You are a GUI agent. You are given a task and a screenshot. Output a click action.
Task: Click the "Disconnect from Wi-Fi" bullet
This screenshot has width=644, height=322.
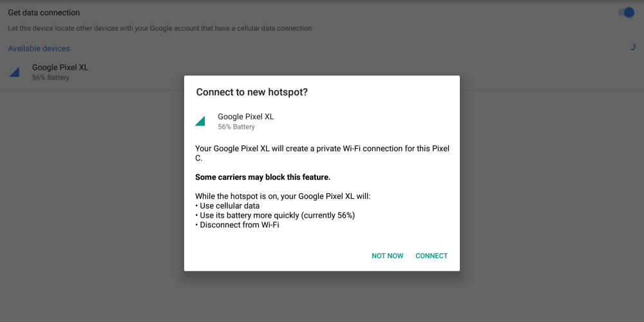pos(239,225)
